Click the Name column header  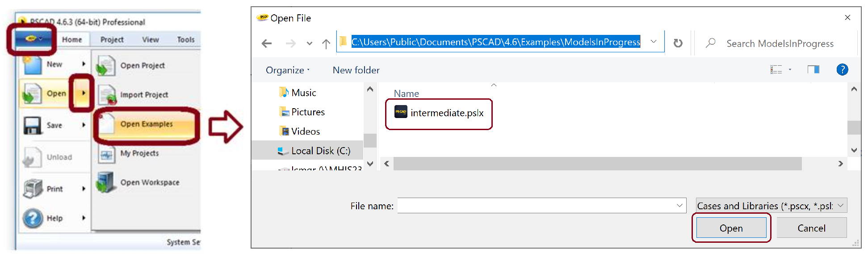(407, 93)
